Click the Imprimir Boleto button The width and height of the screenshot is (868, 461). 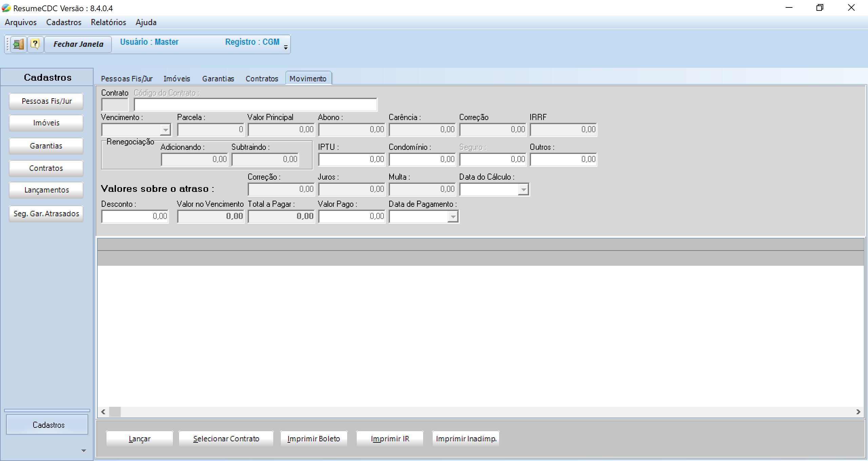tap(314, 439)
